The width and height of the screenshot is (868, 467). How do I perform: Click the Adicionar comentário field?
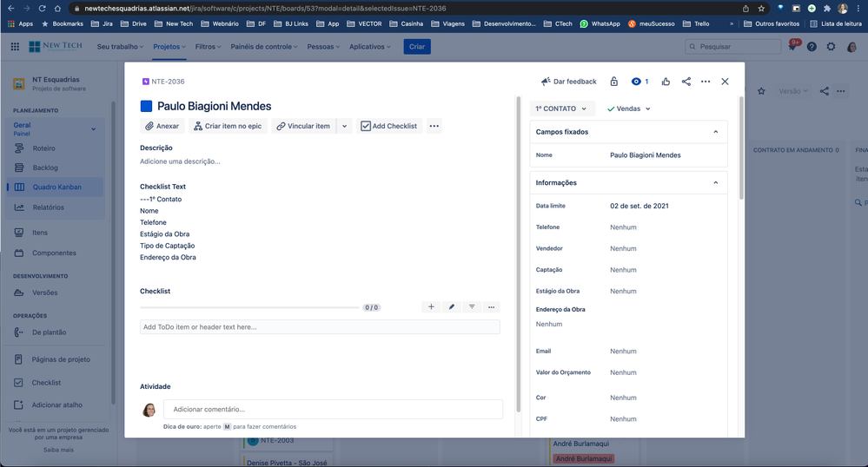[x=333, y=410]
